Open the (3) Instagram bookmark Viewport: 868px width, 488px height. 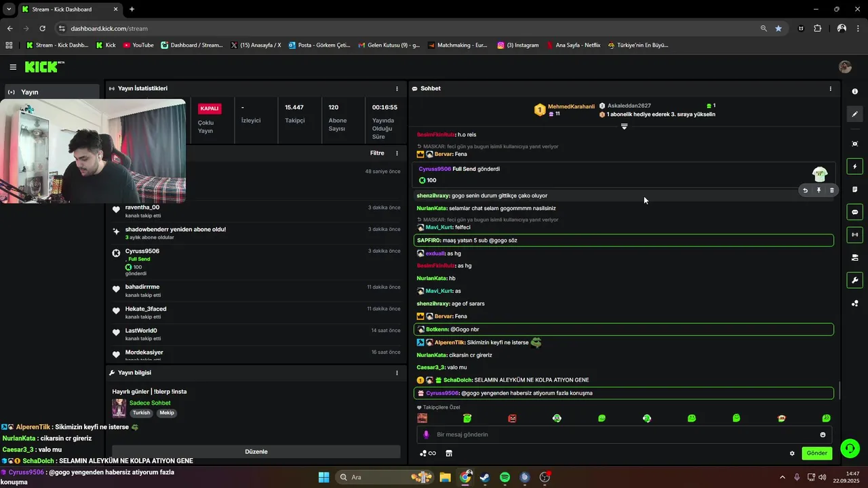pos(518,45)
